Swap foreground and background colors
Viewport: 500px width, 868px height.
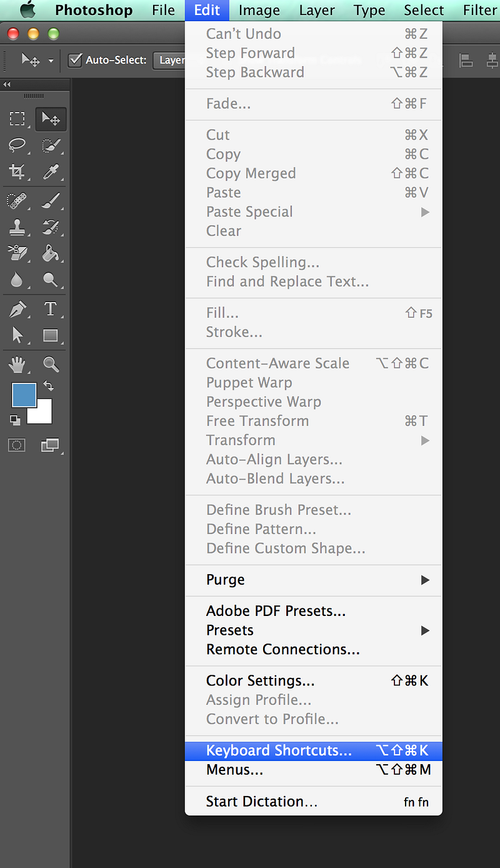[48, 386]
